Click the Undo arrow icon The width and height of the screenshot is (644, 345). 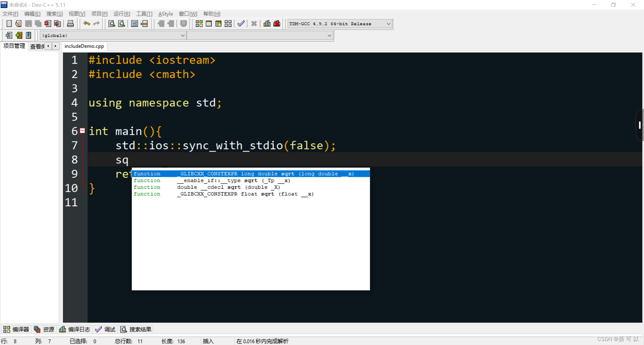pos(86,23)
